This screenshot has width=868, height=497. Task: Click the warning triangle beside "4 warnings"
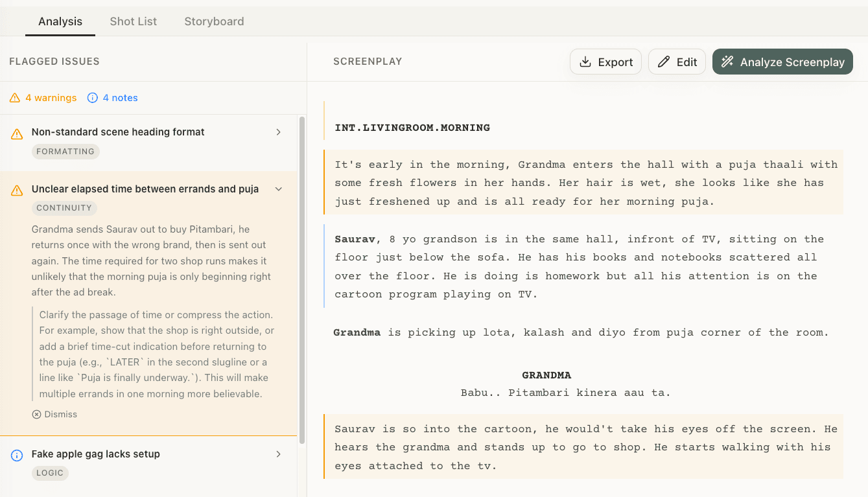14,97
